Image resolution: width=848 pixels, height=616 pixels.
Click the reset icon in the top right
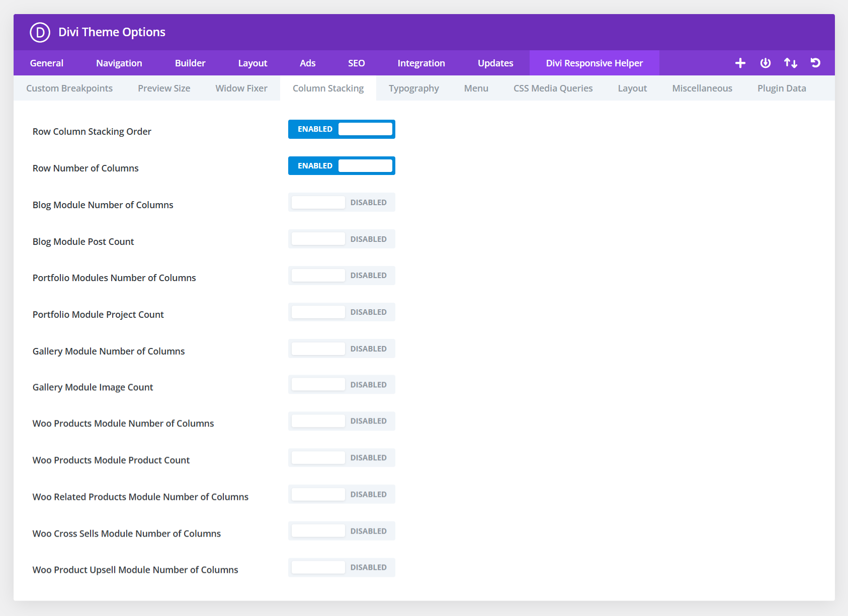pyautogui.click(x=815, y=63)
